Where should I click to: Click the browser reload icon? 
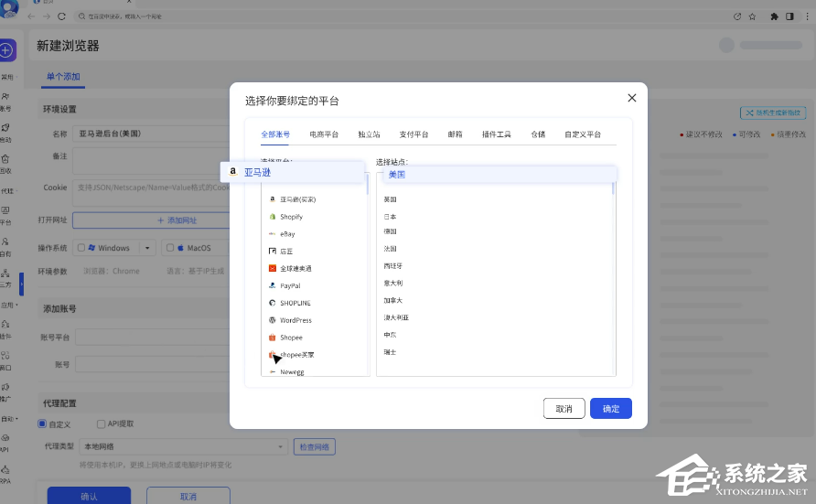click(x=61, y=16)
